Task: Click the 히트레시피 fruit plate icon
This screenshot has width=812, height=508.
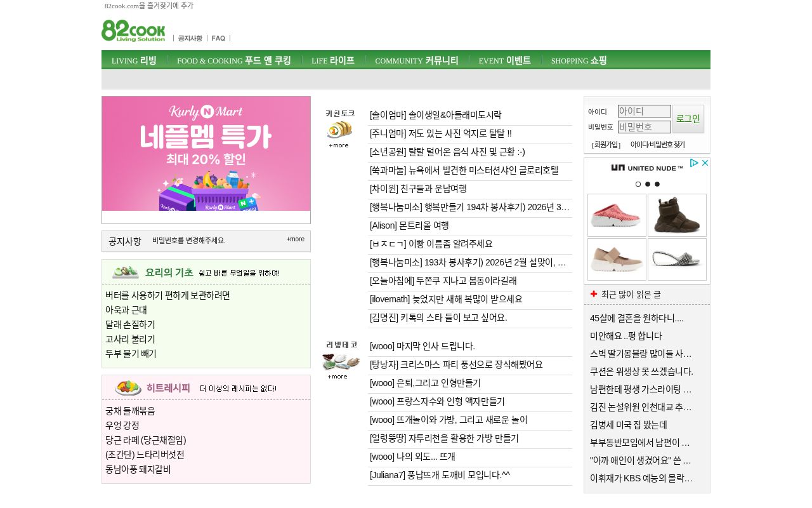Action: 128,387
